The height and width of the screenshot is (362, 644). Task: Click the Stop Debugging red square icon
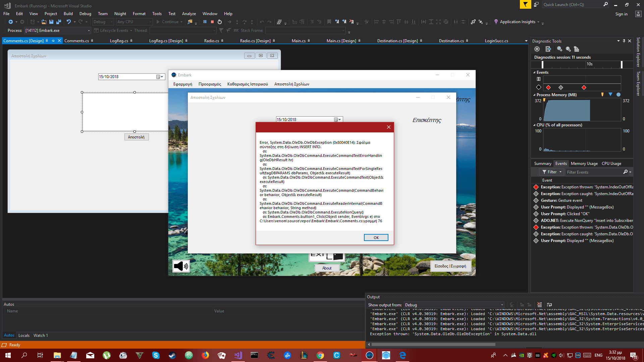point(212,22)
